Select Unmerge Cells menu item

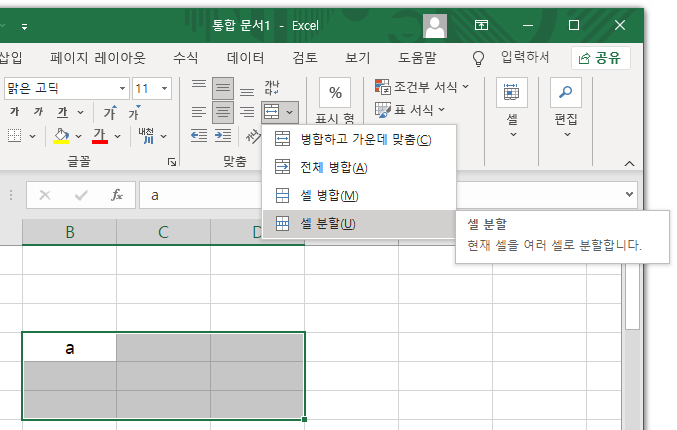(x=359, y=224)
